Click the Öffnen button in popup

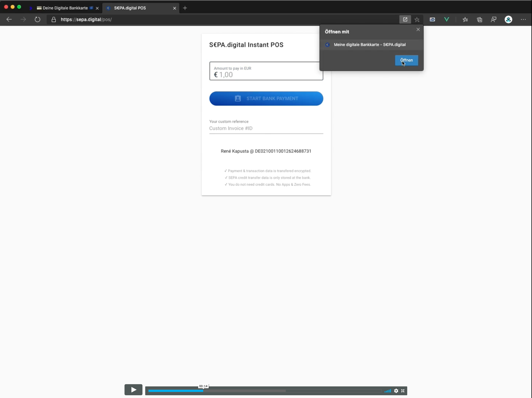406,60
